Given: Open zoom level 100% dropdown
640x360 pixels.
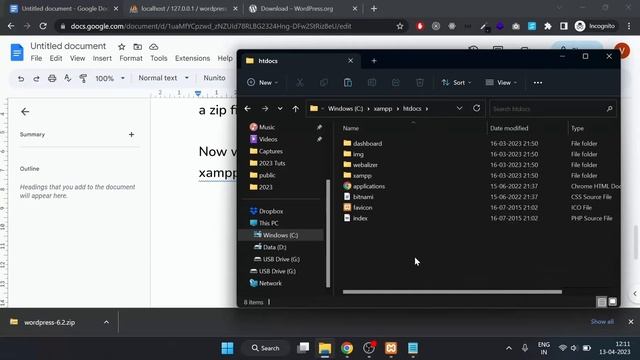Looking at the screenshot, I should 110,78.
